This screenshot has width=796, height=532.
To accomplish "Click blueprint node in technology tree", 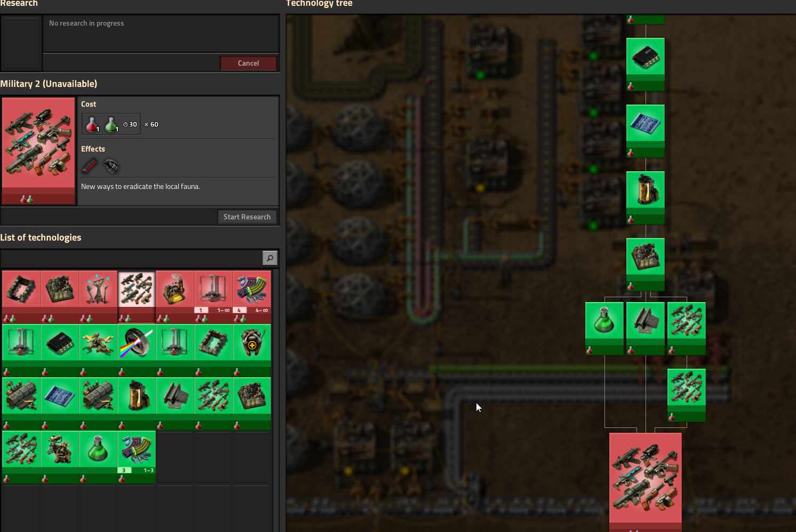I will pos(646,131).
